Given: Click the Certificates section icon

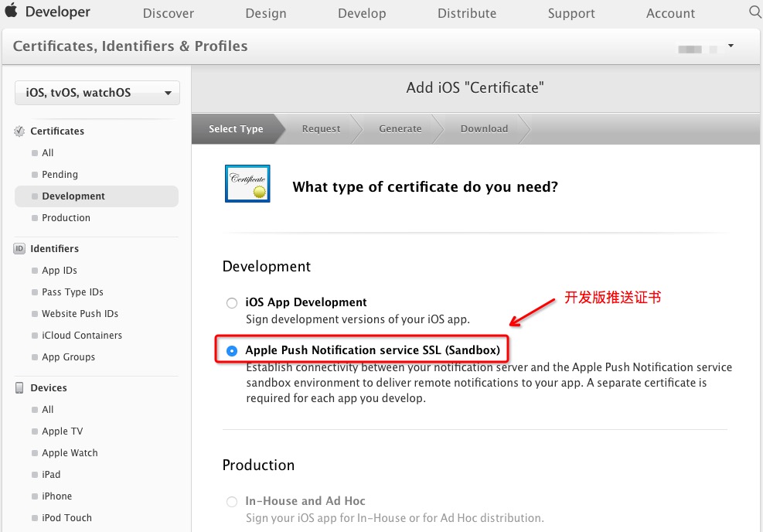Looking at the screenshot, I should (19, 131).
